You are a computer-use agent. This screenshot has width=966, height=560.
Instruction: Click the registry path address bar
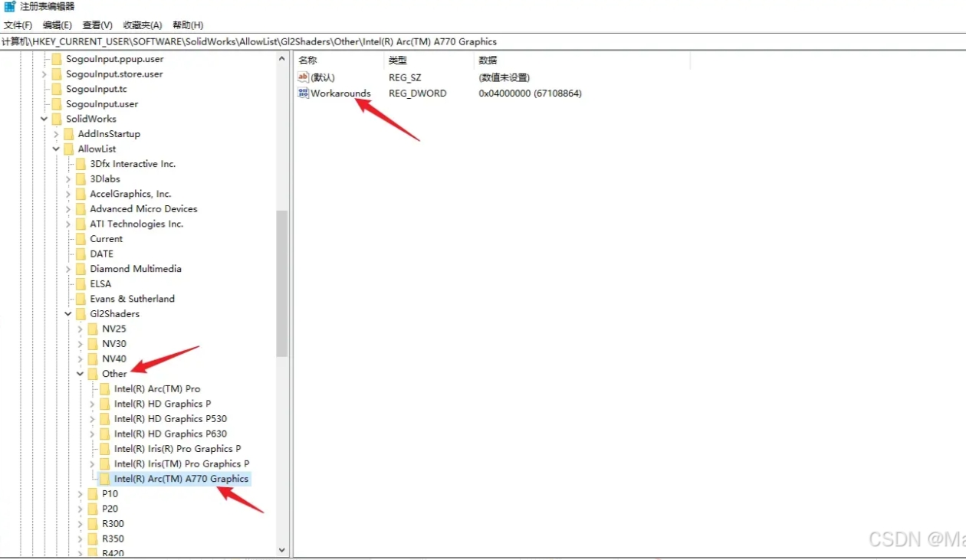point(483,41)
